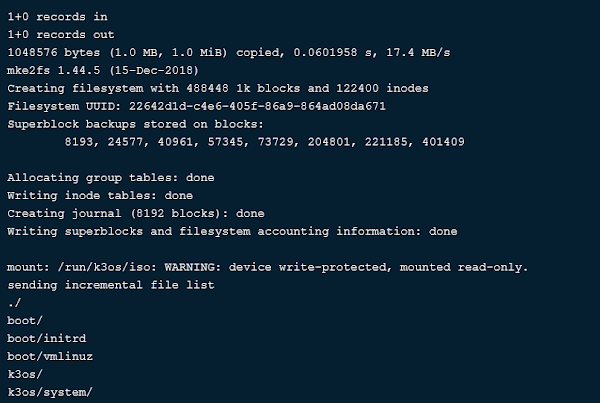The width and height of the screenshot is (600, 403).
Task: Click 'Allocating group tables: done' line
Action: click(111, 178)
